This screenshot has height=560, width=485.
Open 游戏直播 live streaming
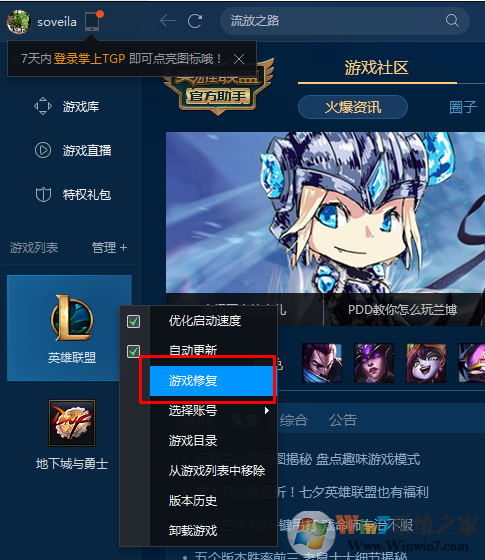point(73,150)
